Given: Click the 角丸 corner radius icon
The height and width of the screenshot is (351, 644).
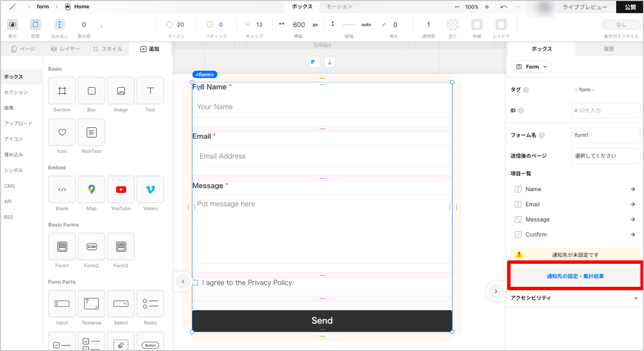Looking at the screenshot, I should (x=384, y=25).
